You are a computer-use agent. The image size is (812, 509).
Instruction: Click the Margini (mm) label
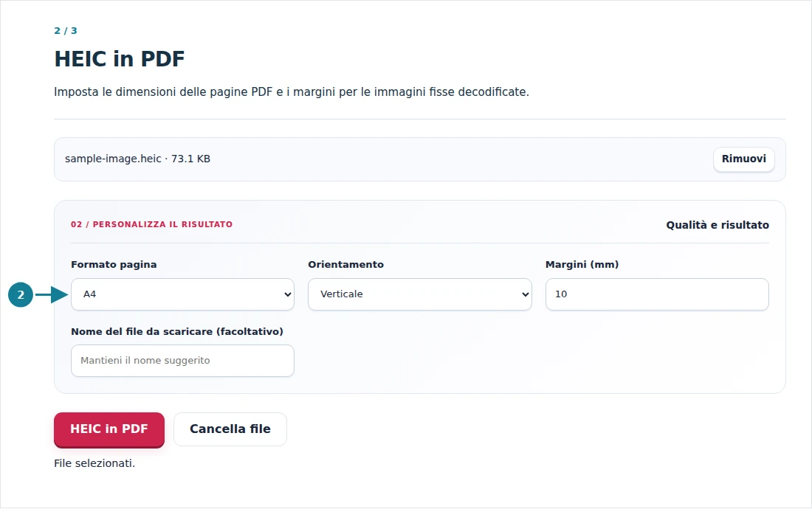(x=582, y=264)
